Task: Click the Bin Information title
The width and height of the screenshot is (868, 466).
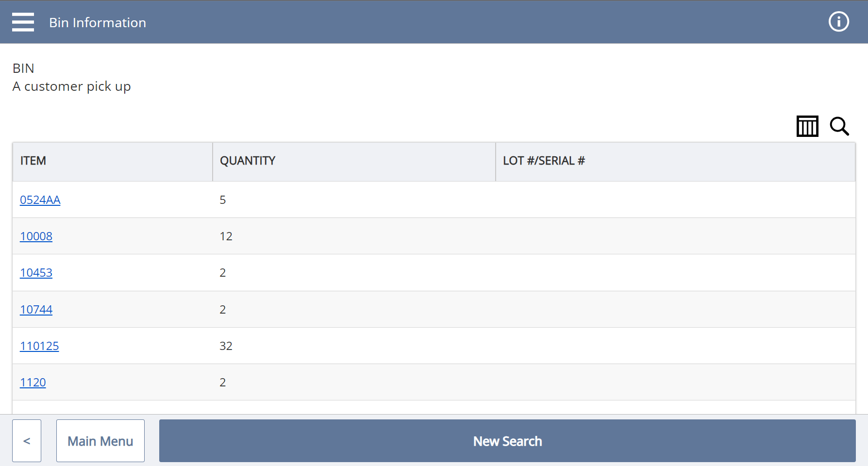Action: (98, 22)
